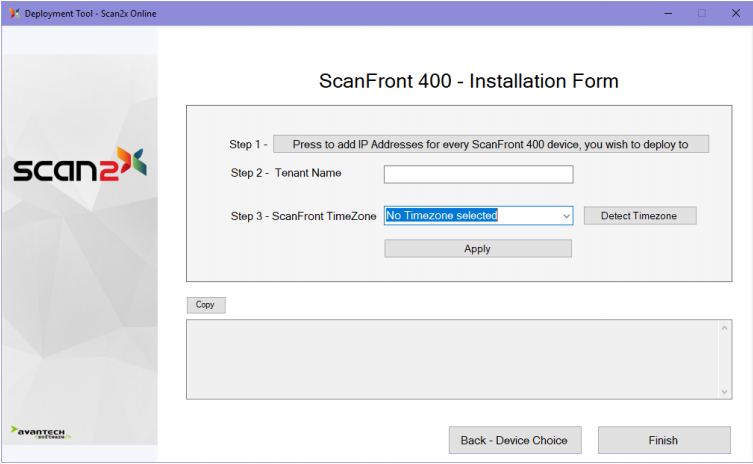Click the Finish button

663,440
